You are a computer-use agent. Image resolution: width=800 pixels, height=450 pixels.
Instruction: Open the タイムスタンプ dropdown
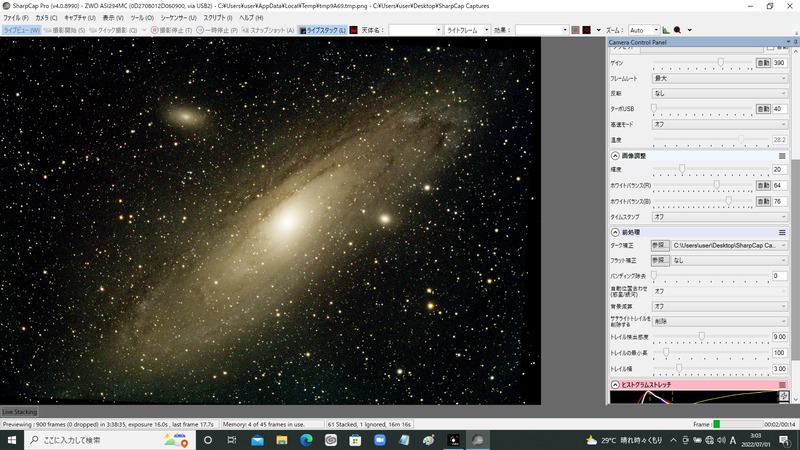coord(719,217)
